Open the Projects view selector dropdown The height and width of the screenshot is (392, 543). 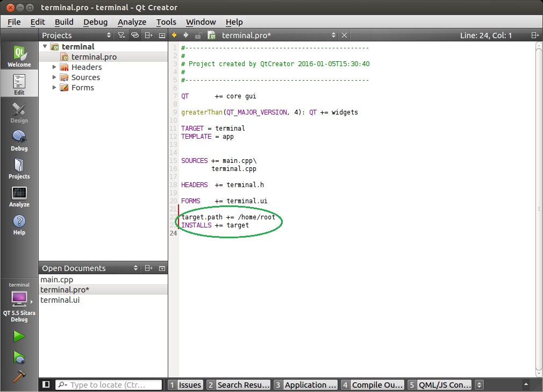(x=76, y=35)
